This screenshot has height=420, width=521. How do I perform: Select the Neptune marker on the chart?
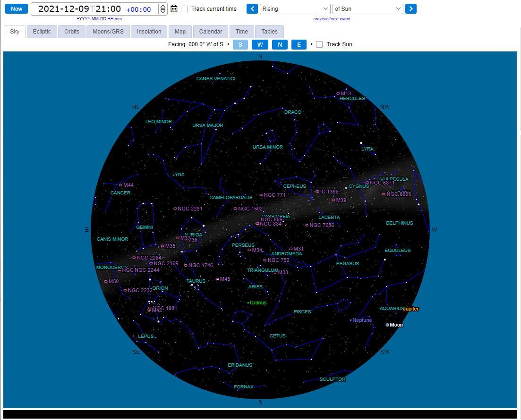coord(351,320)
